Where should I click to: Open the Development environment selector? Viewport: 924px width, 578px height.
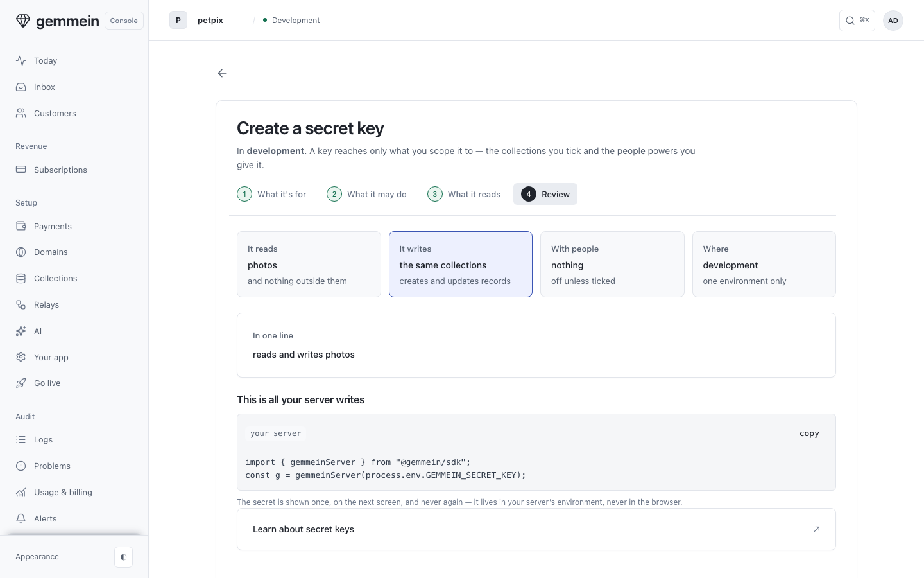point(291,21)
